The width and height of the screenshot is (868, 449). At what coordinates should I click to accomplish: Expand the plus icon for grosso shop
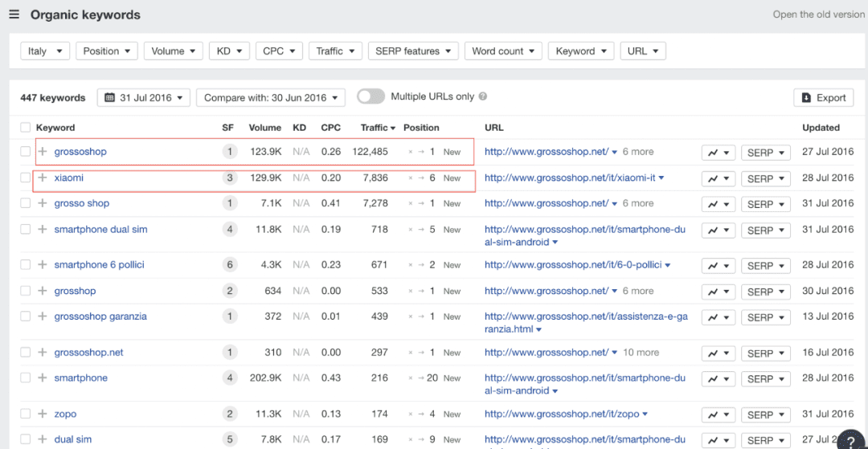pos(43,203)
